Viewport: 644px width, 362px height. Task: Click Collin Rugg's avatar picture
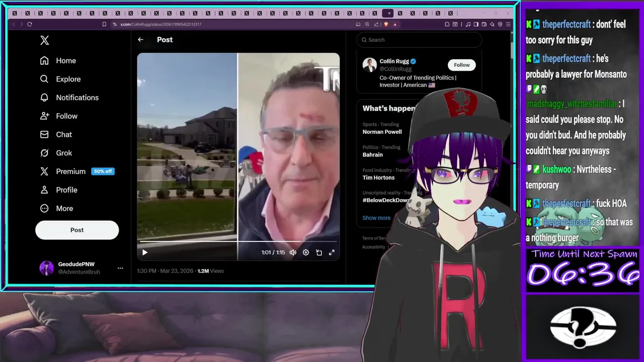click(x=369, y=65)
